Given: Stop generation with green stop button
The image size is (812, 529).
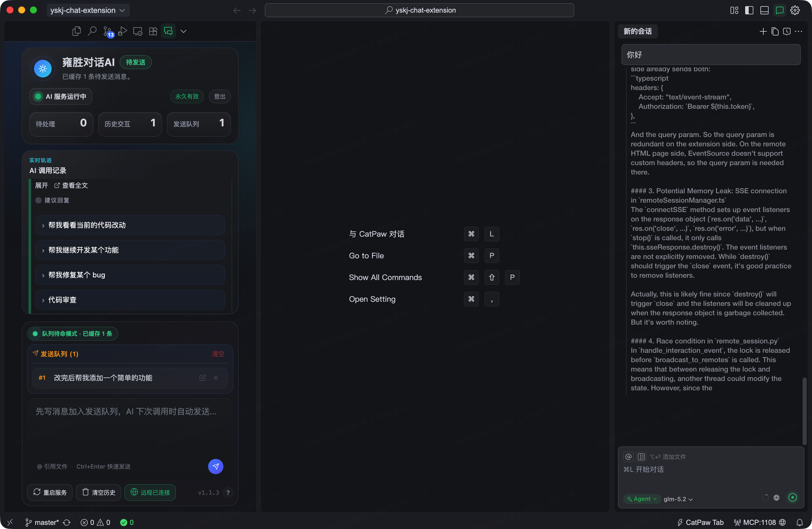Looking at the screenshot, I should pos(793,498).
